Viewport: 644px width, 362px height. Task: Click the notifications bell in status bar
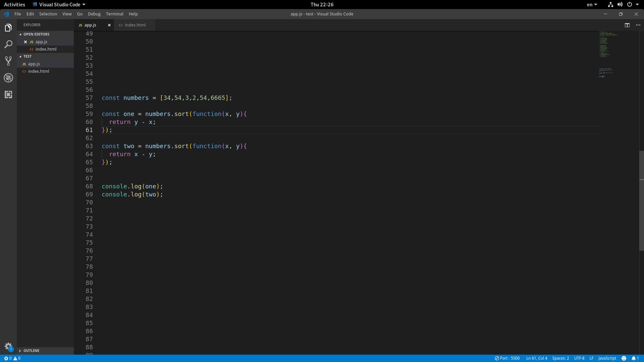(633, 358)
